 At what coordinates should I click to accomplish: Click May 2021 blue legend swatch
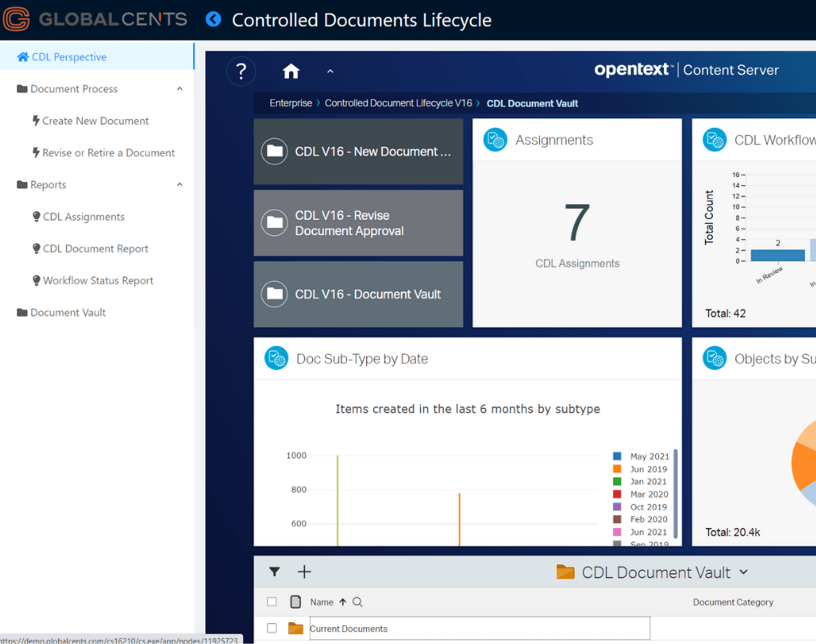coord(617,456)
